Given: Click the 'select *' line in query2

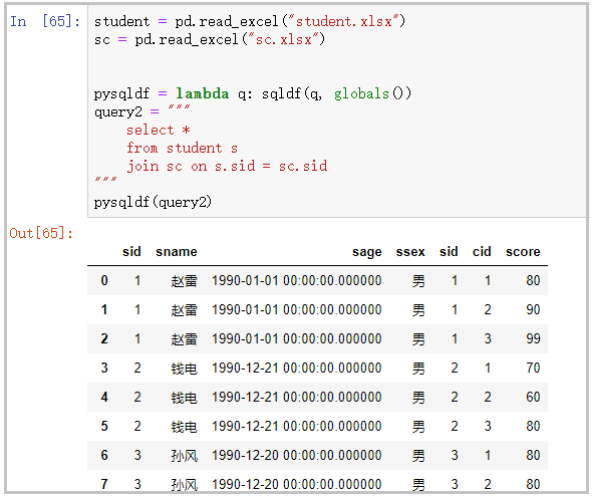Looking at the screenshot, I should pos(158,130).
